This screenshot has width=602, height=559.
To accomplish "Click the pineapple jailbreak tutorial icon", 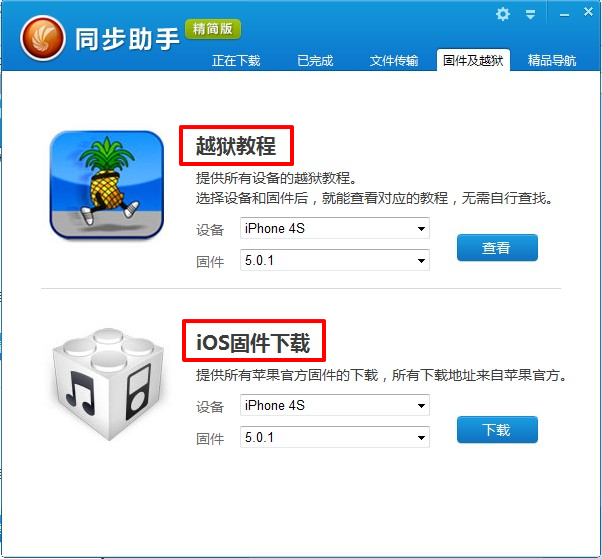I will tap(107, 185).
